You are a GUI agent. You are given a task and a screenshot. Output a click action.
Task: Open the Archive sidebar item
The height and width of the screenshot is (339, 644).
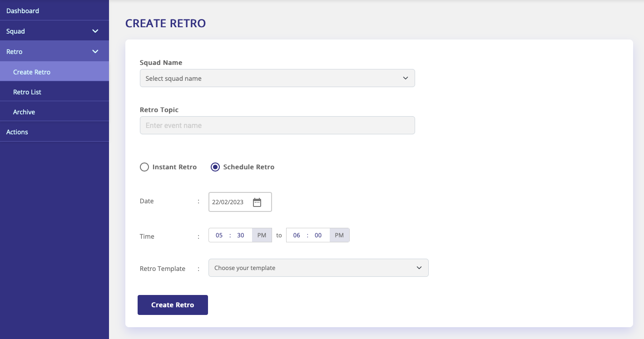(x=24, y=112)
